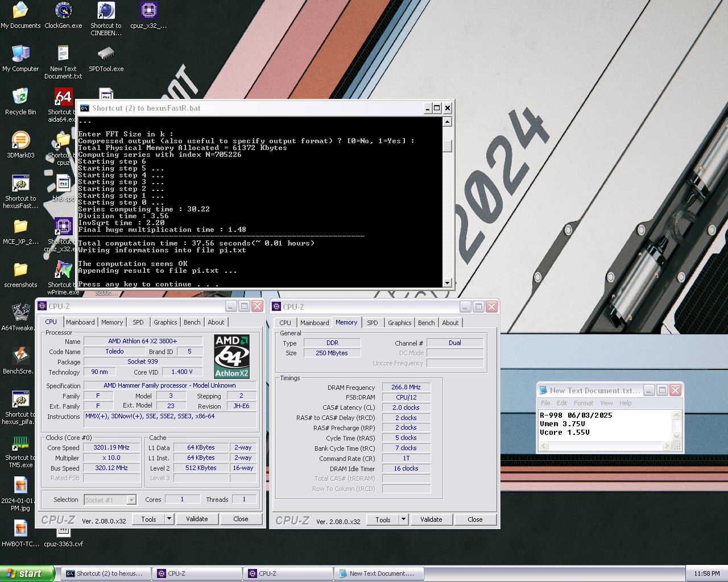Switch to CPU tab in right CPU-Z

(x=286, y=323)
